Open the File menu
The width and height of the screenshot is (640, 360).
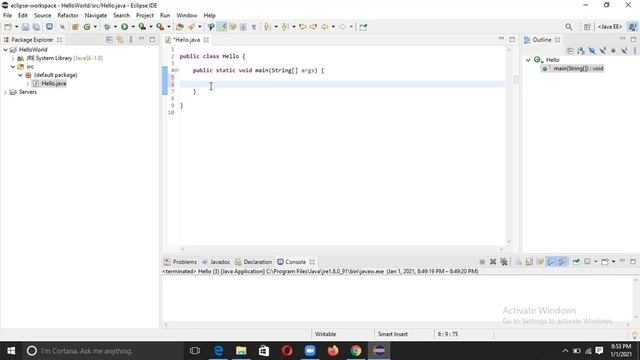tap(7, 15)
